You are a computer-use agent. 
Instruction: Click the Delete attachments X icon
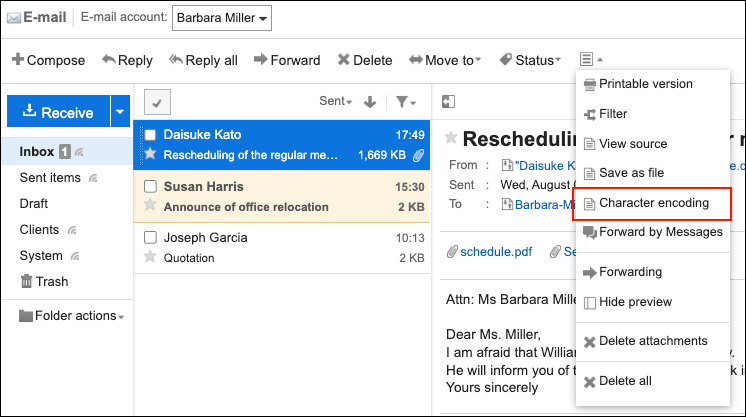click(x=589, y=342)
